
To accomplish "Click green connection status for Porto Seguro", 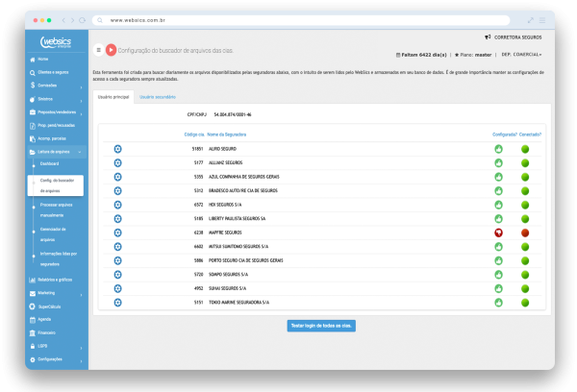I will [x=525, y=260].
